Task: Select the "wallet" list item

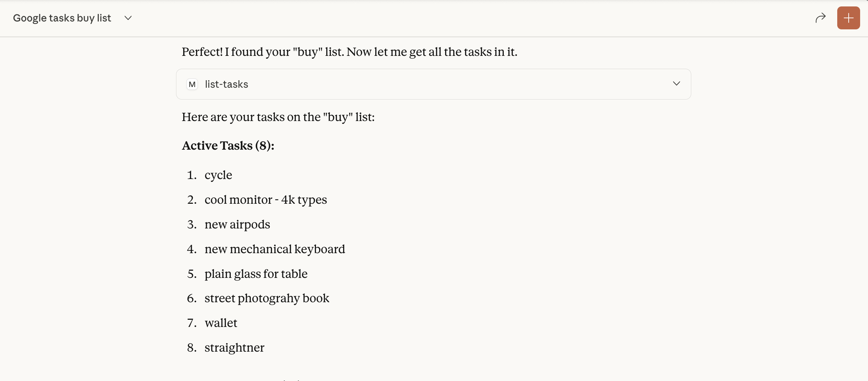Action: pos(221,323)
